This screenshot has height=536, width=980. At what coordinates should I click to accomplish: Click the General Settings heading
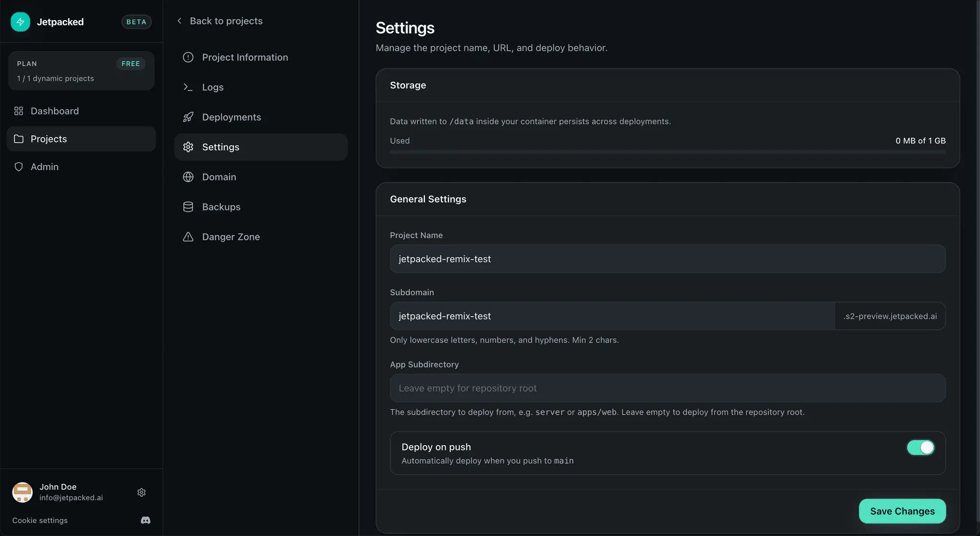[428, 199]
